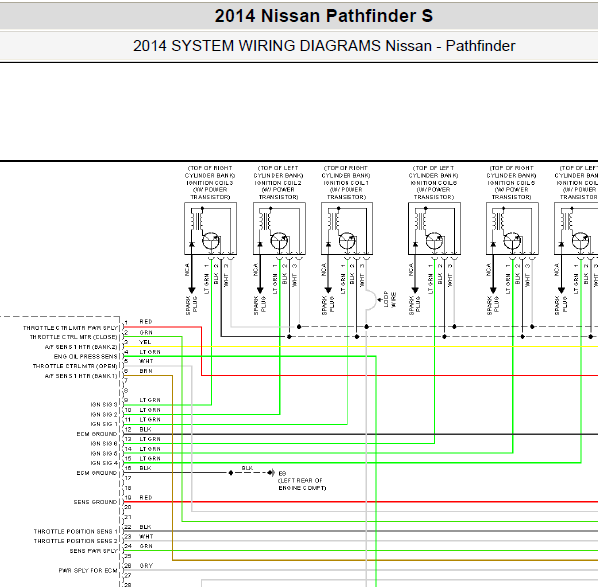This screenshot has width=598, height=587.
Task: Click 'GRY' wire color at pin 26
Action: (146, 566)
